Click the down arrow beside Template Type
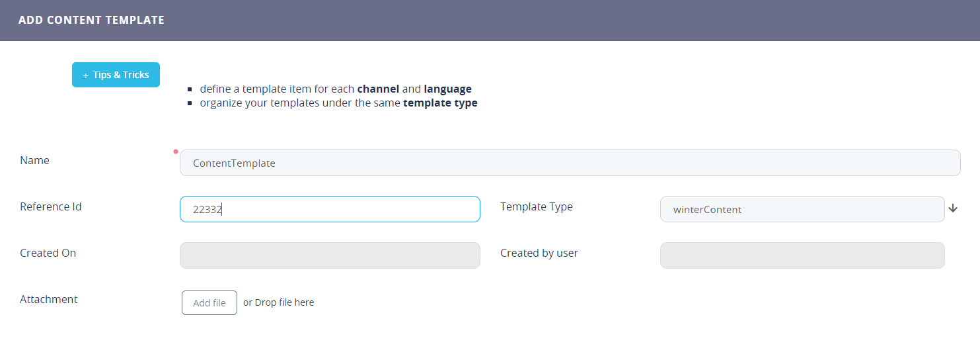980x356 pixels. [953, 208]
